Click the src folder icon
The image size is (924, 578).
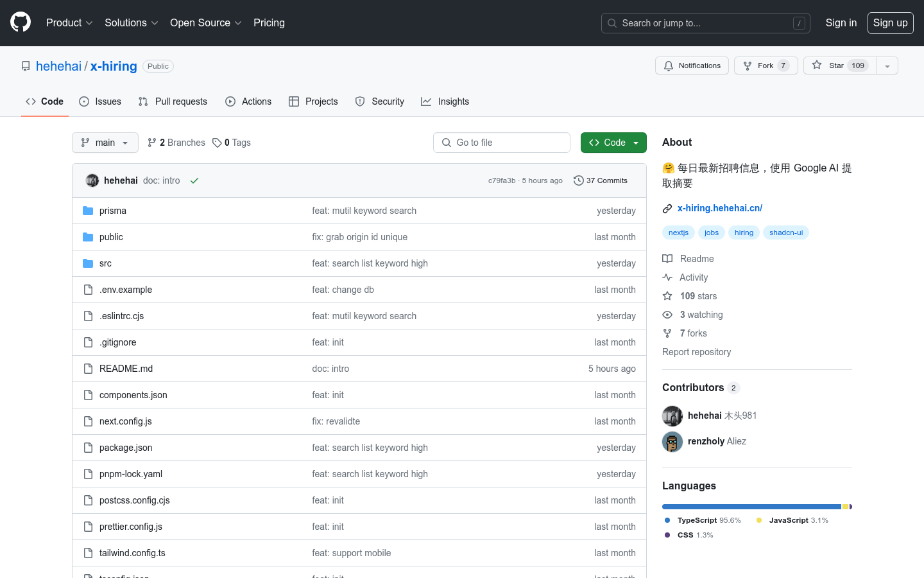point(88,263)
